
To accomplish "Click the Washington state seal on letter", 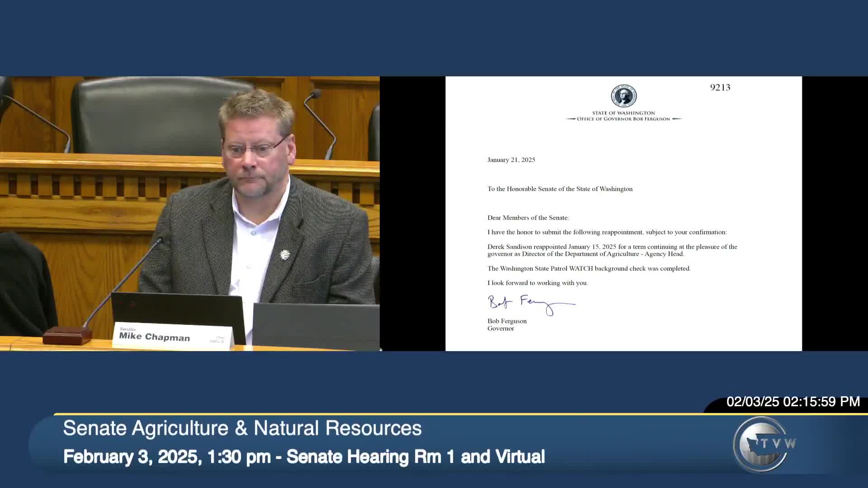I will [x=623, y=96].
